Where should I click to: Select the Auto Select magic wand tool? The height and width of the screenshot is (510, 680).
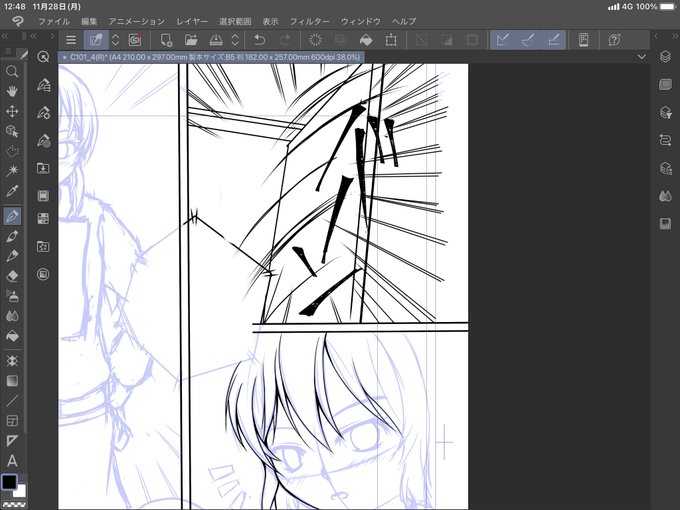tap(12, 170)
